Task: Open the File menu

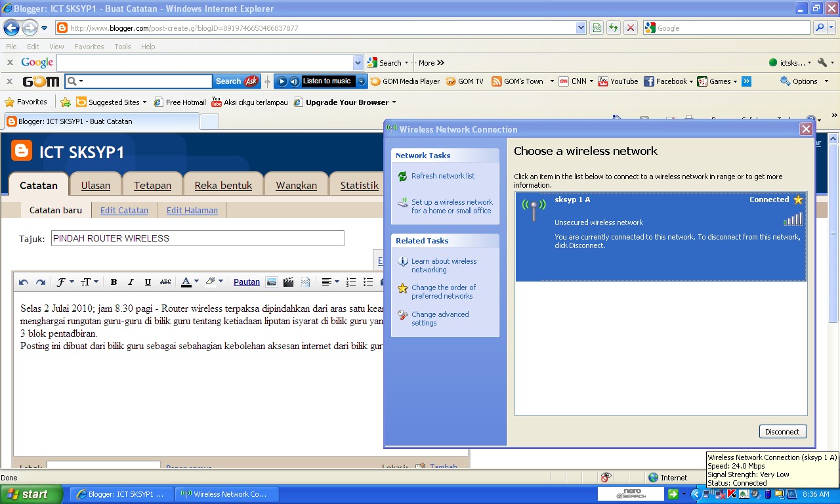Action: [11, 47]
